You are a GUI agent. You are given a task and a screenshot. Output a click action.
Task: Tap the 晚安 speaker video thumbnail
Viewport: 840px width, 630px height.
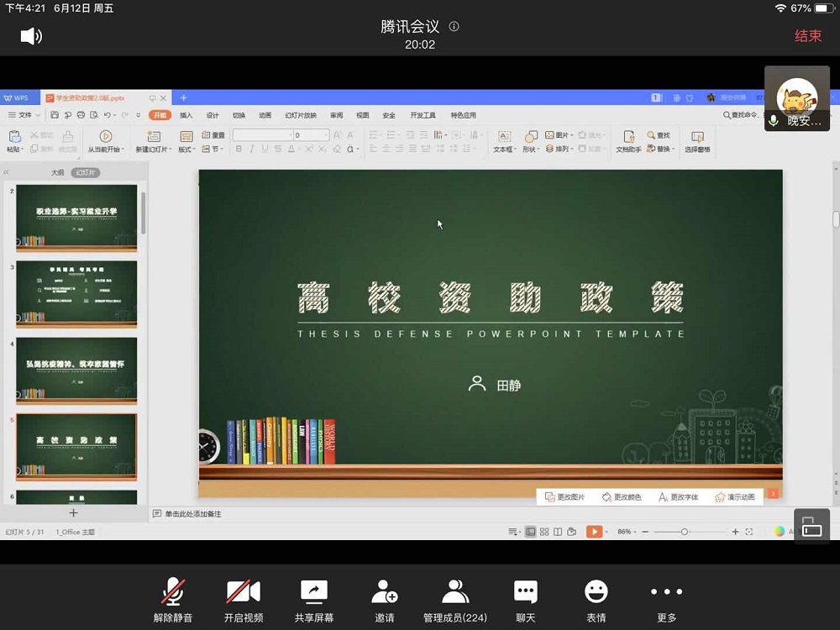coord(796,99)
